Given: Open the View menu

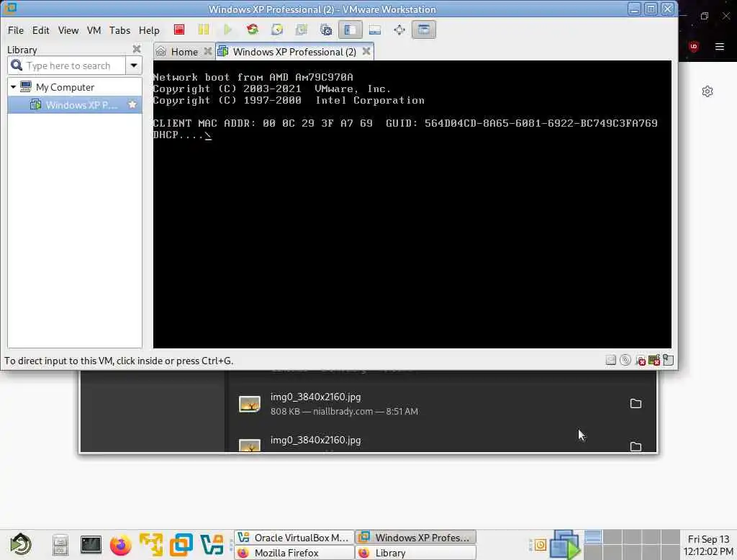Looking at the screenshot, I should tap(68, 30).
